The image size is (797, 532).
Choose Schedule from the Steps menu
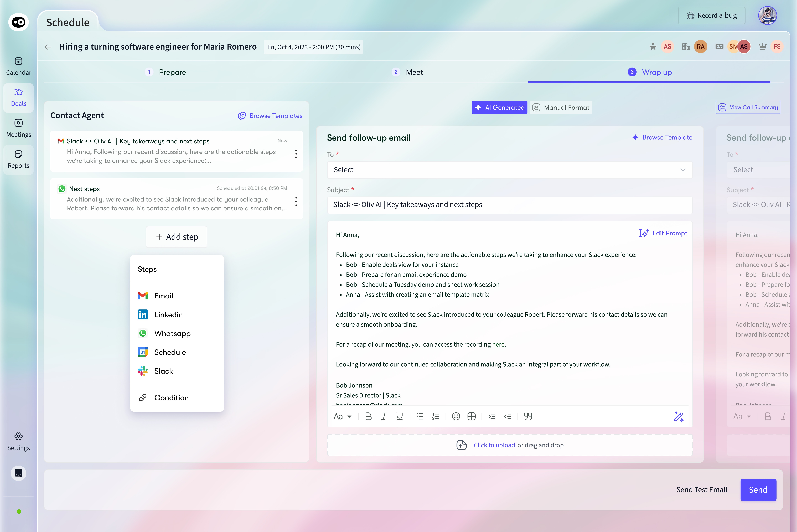click(177, 352)
